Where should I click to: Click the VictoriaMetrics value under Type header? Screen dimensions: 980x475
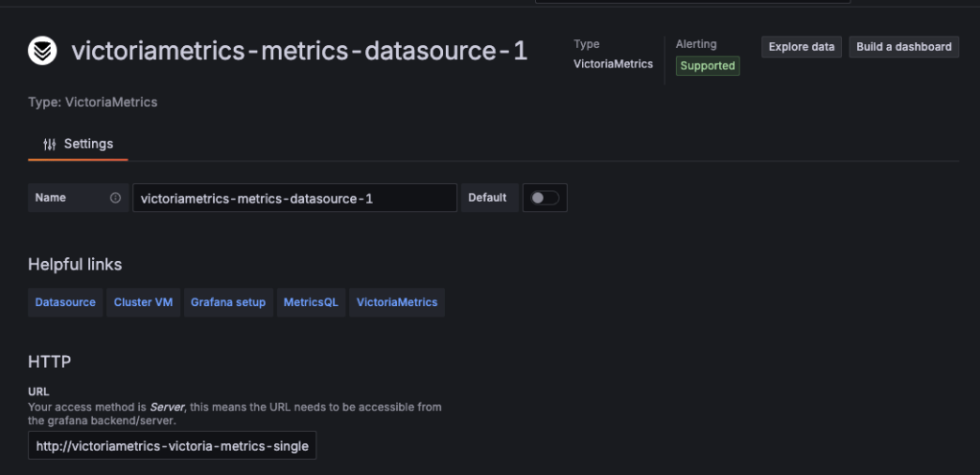[x=613, y=64]
